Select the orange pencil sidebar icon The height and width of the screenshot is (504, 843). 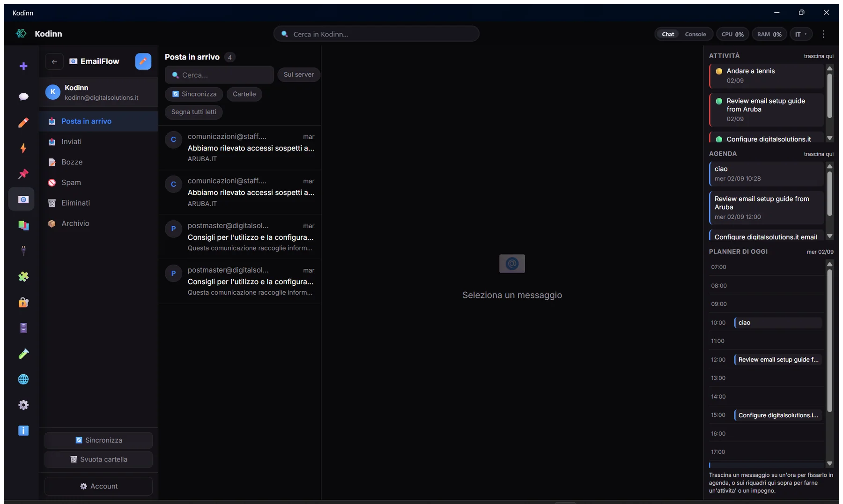coord(23,122)
